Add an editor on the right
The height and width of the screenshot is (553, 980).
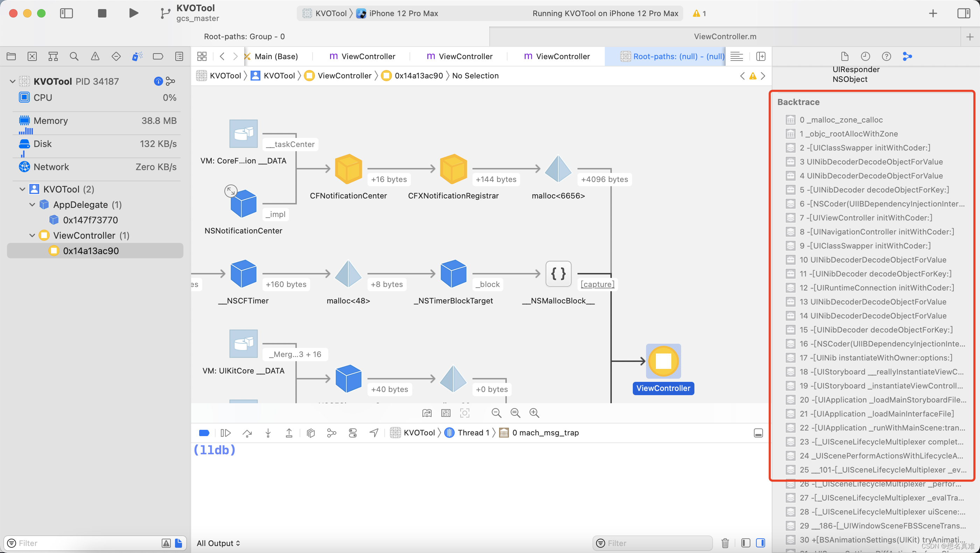[761, 57]
